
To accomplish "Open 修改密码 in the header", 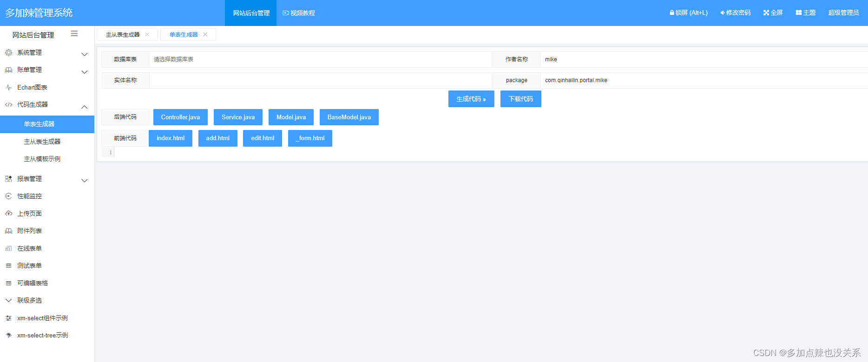I will pos(736,13).
